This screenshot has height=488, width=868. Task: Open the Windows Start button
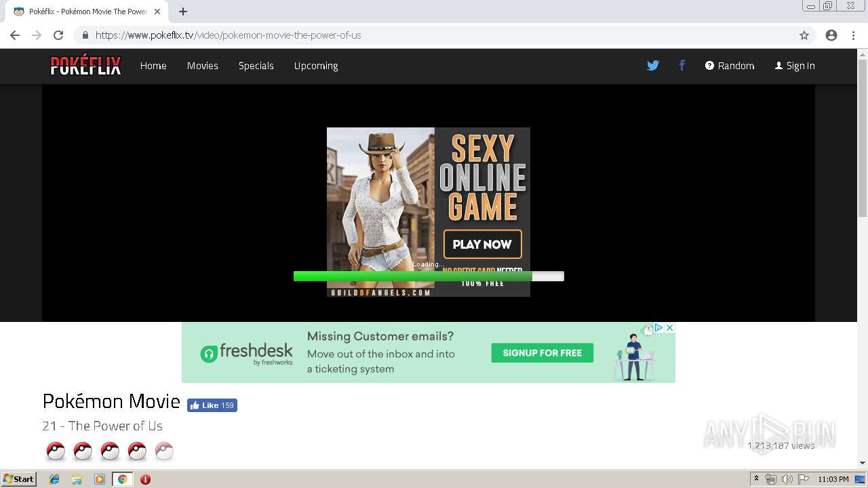point(18,479)
